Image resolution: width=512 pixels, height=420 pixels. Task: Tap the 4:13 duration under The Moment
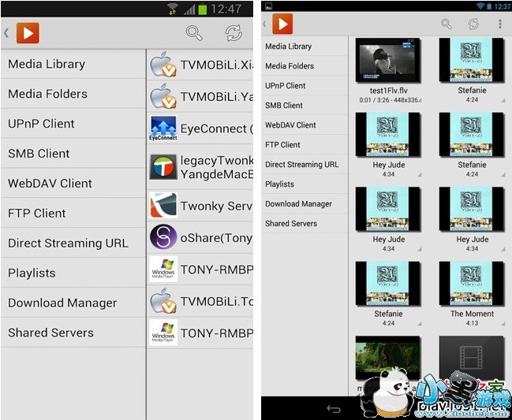pyautogui.click(x=472, y=323)
